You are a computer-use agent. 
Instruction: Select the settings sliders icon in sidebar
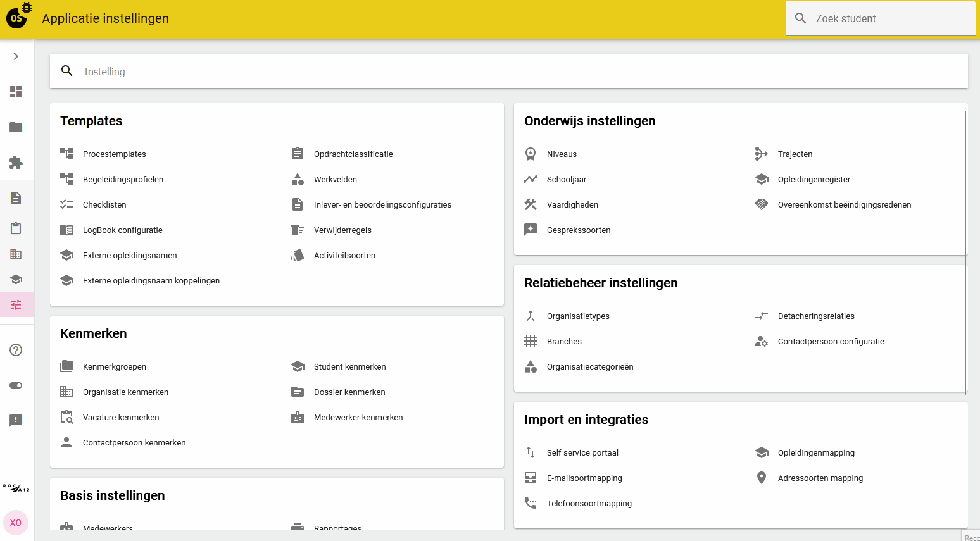click(16, 304)
